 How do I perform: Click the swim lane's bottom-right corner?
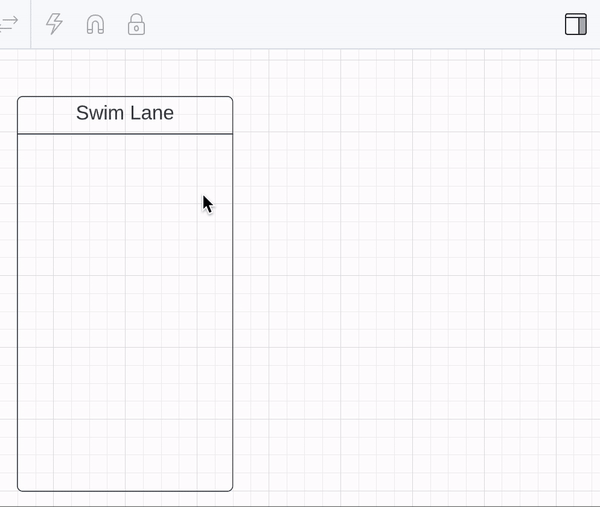click(232, 490)
